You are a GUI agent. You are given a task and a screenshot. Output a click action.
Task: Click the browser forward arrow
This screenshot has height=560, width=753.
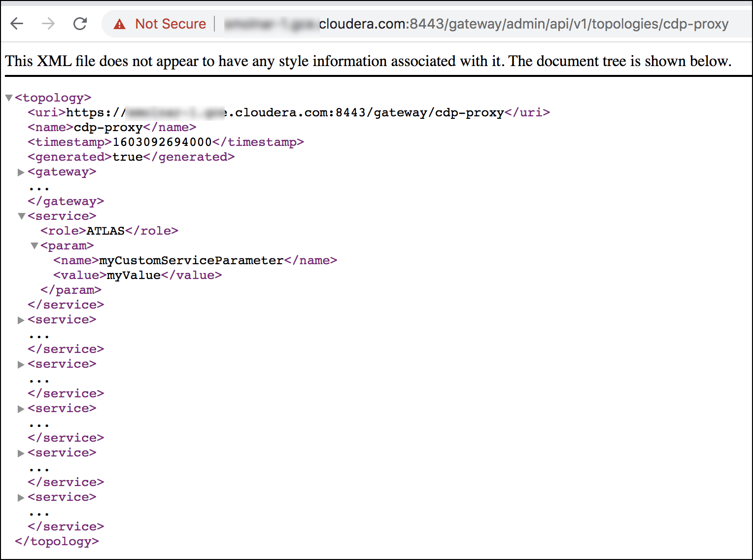pos(48,24)
